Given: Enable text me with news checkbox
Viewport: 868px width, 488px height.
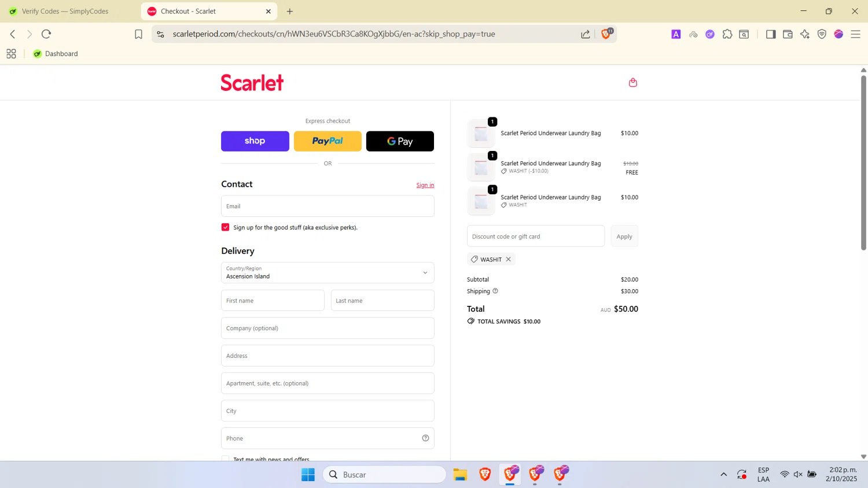Looking at the screenshot, I should [x=225, y=459].
